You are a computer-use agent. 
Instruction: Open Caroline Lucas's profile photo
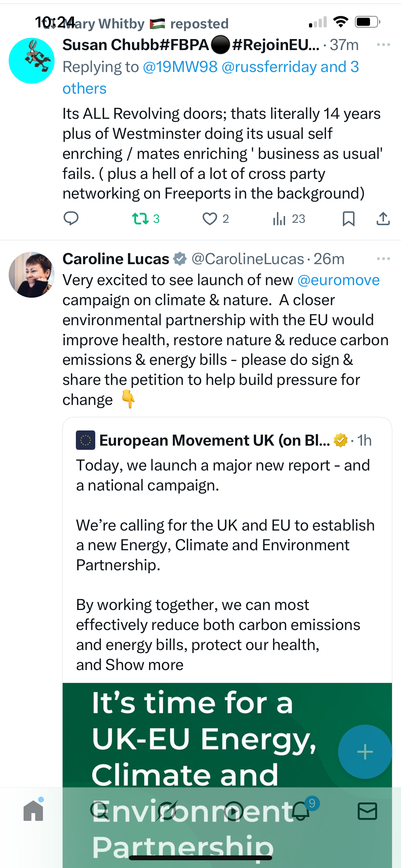(x=32, y=274)
